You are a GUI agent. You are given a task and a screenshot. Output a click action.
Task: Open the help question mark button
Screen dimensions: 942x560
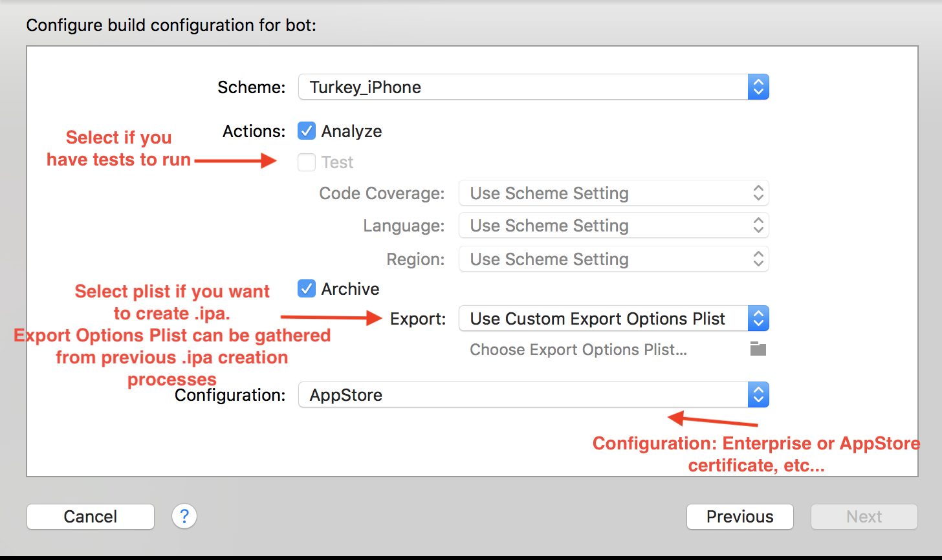184,517
